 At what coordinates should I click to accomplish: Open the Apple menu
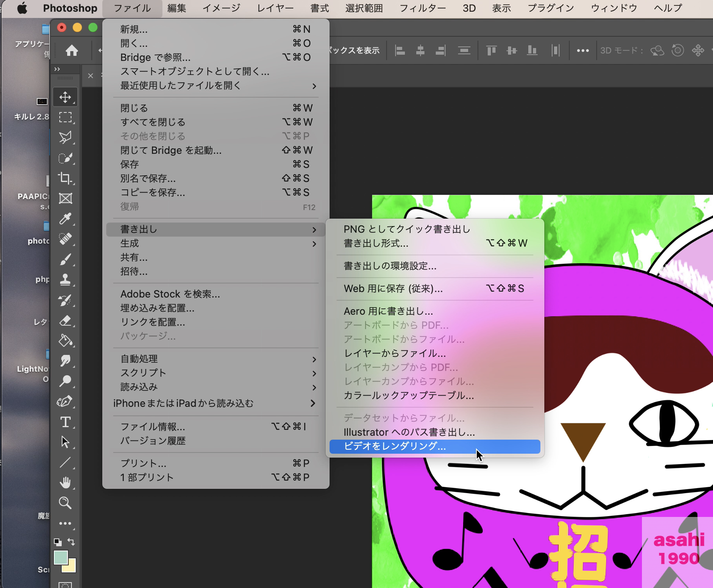click(22, 8)
